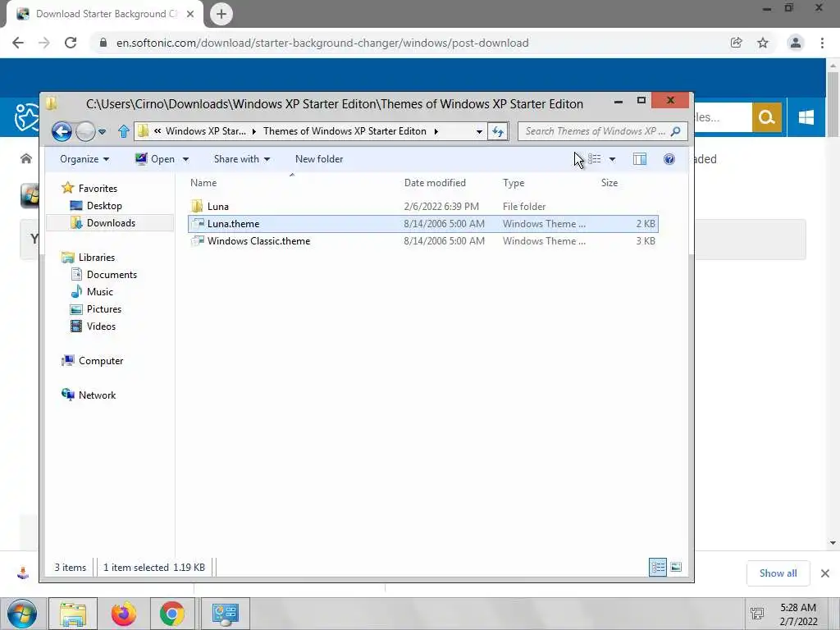Open Libraries in navigation pane
The image size is (840, 630).
(97, 258)
